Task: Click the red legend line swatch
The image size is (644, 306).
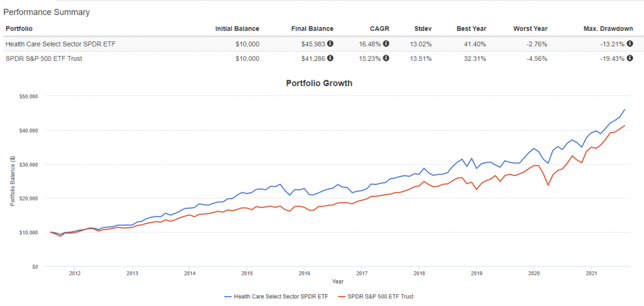Action: [341, 296]
